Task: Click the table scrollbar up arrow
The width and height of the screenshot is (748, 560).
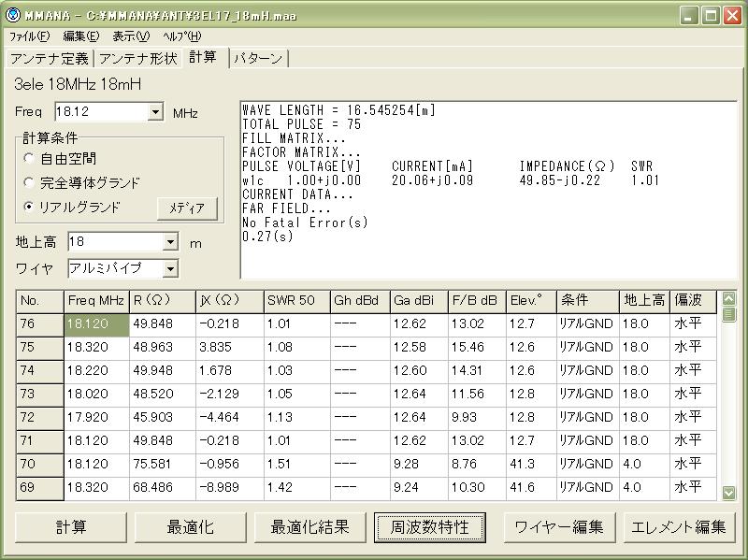Action: point(728,298)
